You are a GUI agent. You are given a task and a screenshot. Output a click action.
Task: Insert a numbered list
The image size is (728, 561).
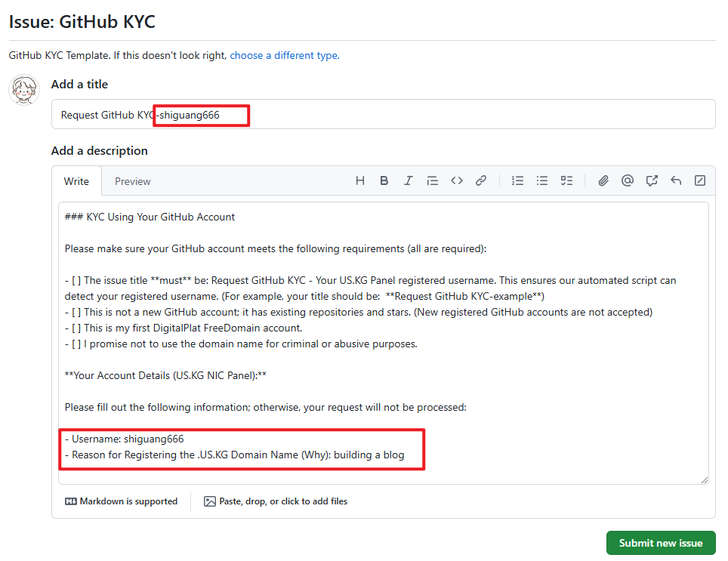[517, 180]
